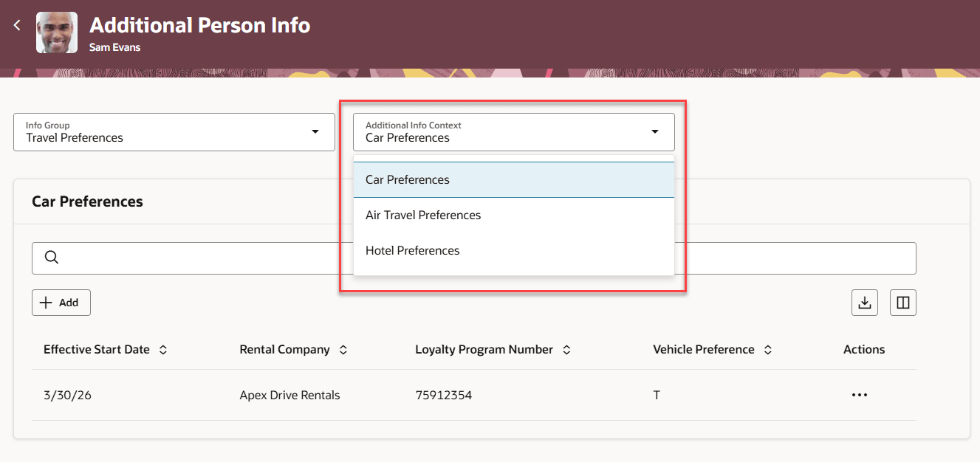
Task: Click the Info Group field showing Travel Preferences
Action: 174,132
